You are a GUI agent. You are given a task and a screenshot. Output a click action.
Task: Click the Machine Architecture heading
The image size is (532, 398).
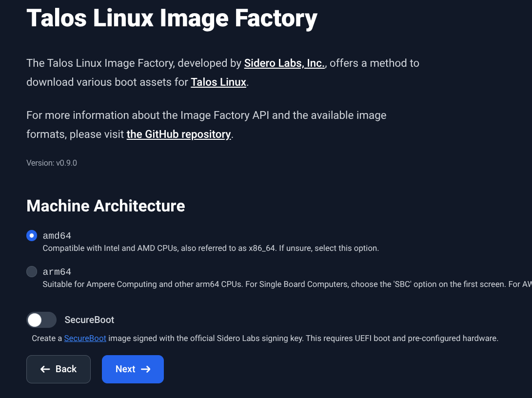tap(105, 206)
